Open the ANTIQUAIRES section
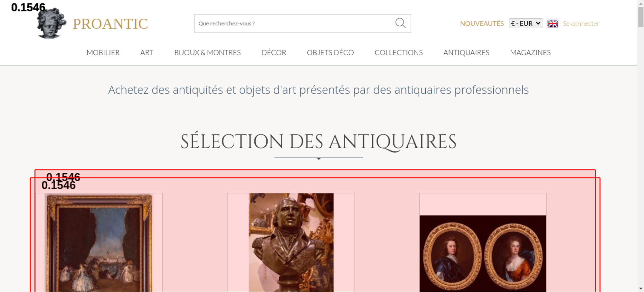This screenshot has height=292, width=644. point(466,52)
